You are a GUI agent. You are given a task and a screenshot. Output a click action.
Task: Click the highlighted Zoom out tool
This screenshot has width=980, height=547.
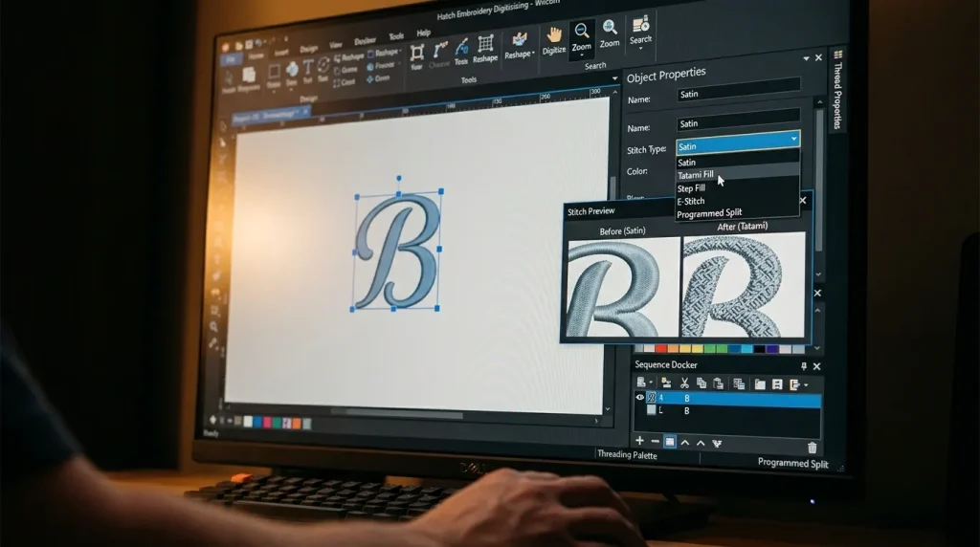click(581, 38)
